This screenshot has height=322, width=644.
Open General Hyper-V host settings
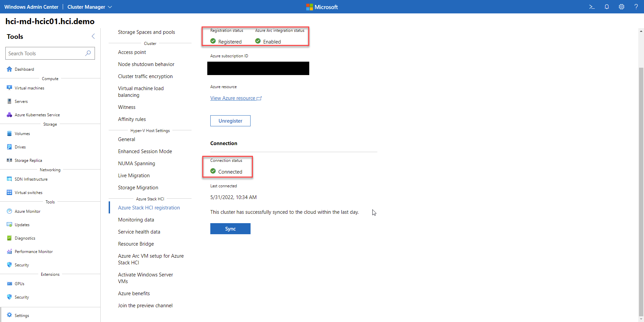[126, 139]
